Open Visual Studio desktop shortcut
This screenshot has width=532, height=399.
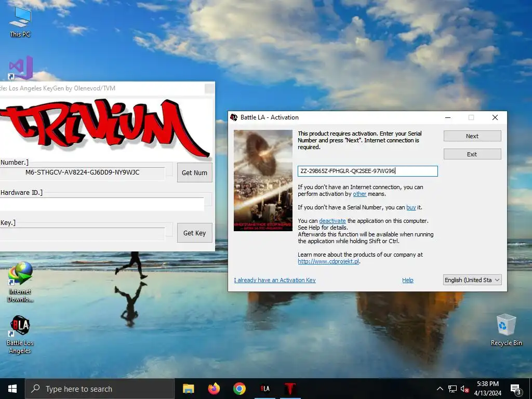(21, 68)
